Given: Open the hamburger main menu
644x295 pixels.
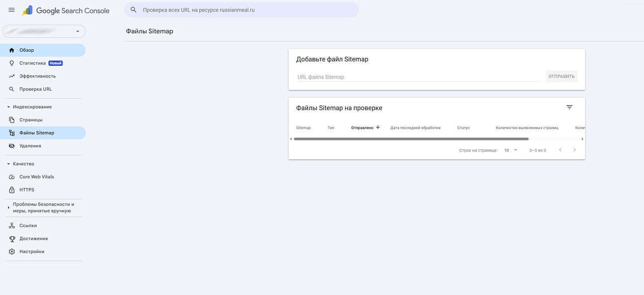Looking at the screenshot, I should coord(12,10).
